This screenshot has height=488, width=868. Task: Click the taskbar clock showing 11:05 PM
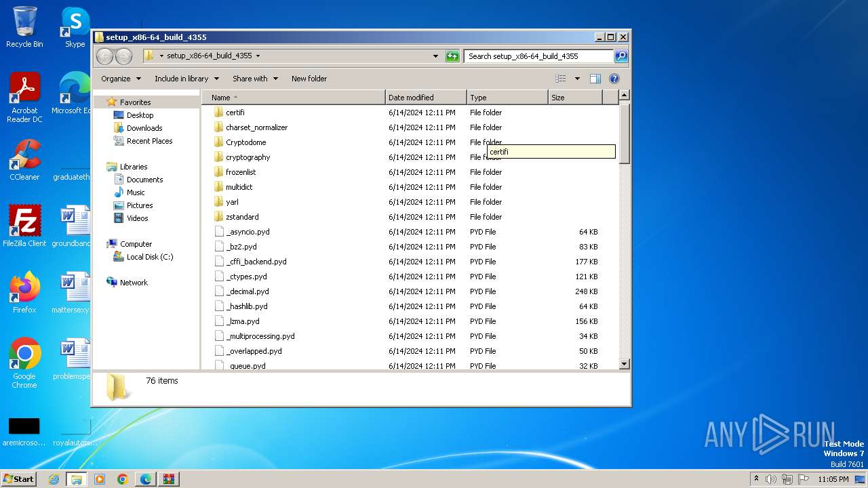coord(833,479)
